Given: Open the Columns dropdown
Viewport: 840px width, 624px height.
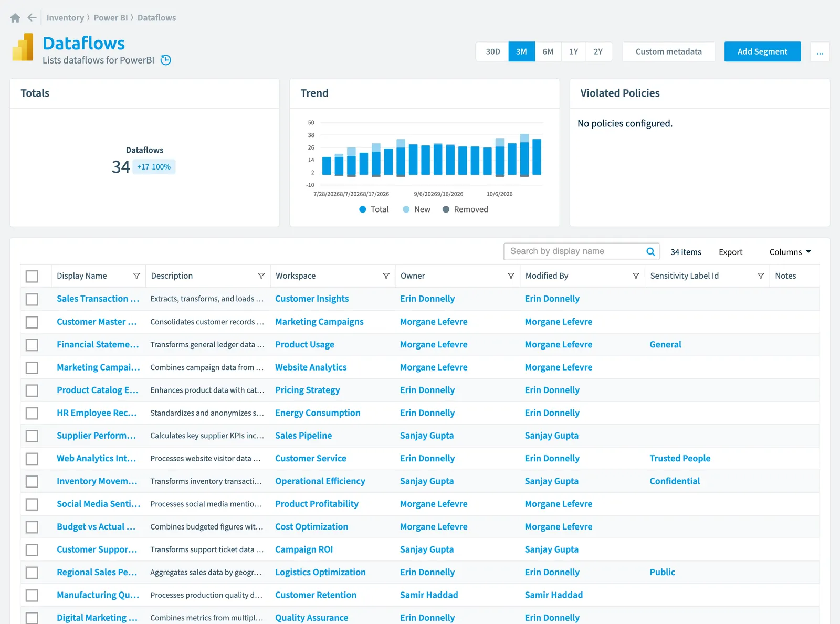Looking at the screenshot, I should pyautogui.click(x=790, y=252).
